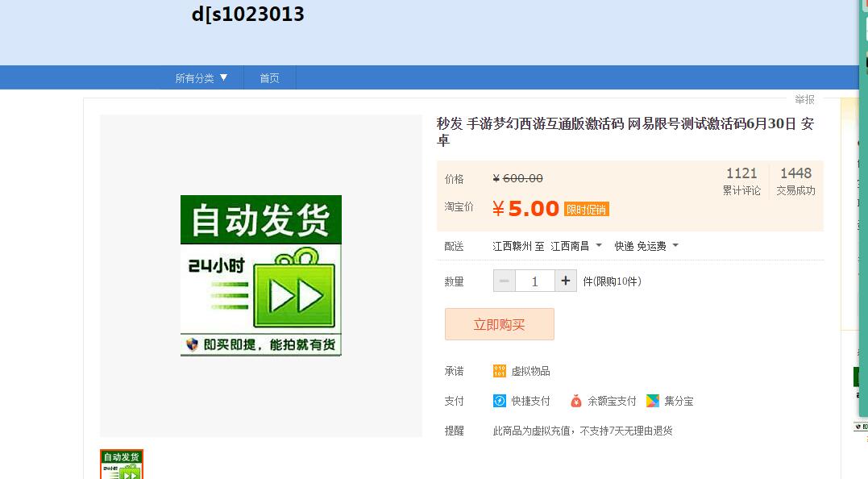Open the 所有分类 categories dropdown

click(x=201, y=78)
